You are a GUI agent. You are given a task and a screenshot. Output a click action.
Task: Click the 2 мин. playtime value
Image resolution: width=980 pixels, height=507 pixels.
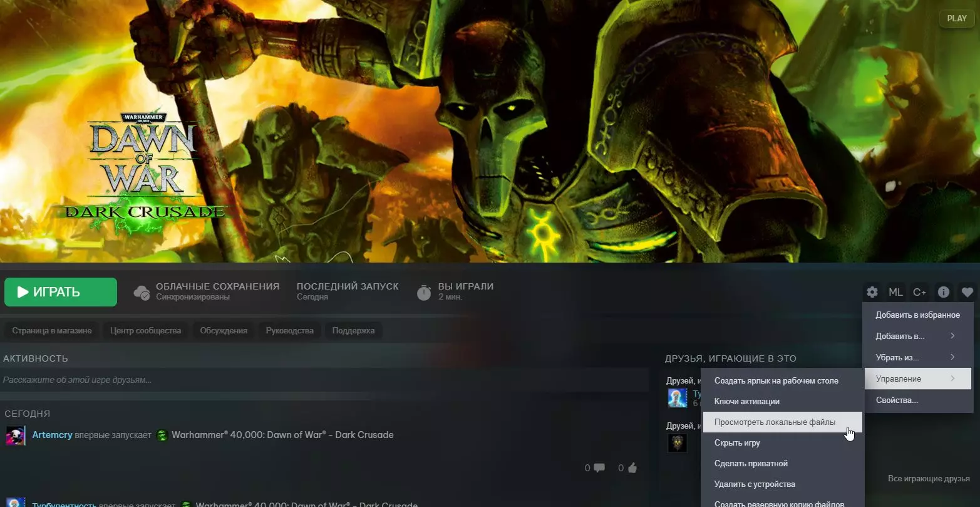pyautogui.click(x=450, y=297)
